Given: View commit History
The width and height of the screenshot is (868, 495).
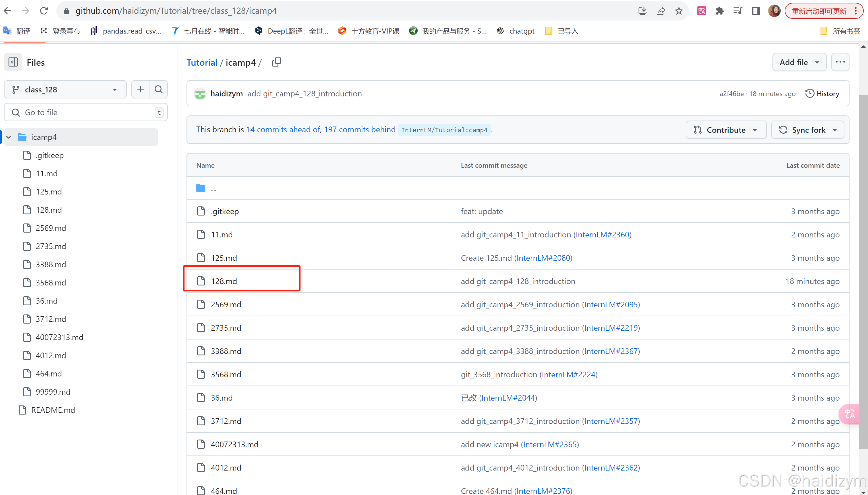Looking at the screenshot, I should pos(822,94).
